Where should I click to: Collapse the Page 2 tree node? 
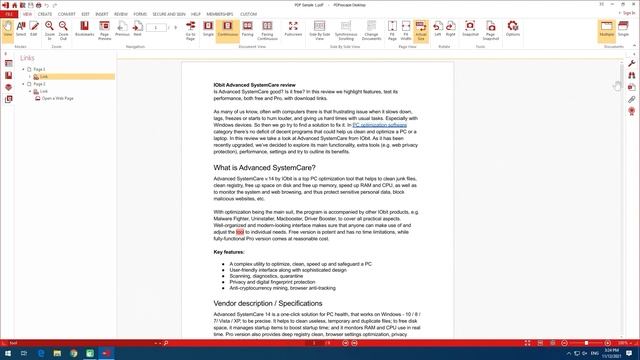pyautogui.click(x=23, y=84)
